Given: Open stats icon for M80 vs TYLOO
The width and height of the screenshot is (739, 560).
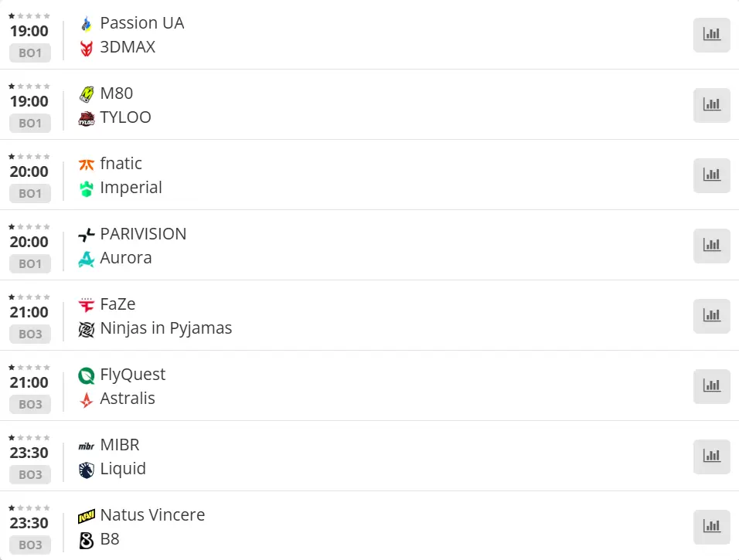Looking at the screenshot, I should 711,105.
